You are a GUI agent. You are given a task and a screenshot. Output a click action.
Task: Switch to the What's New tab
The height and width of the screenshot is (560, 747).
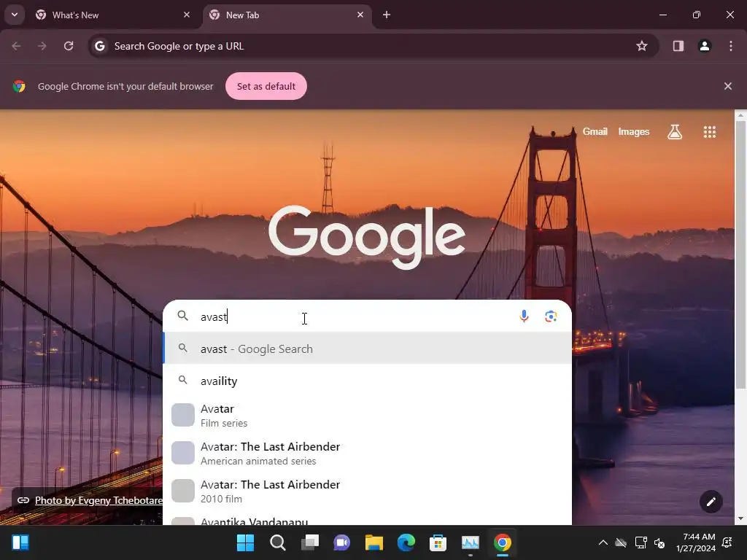click(x=113, y=15)
